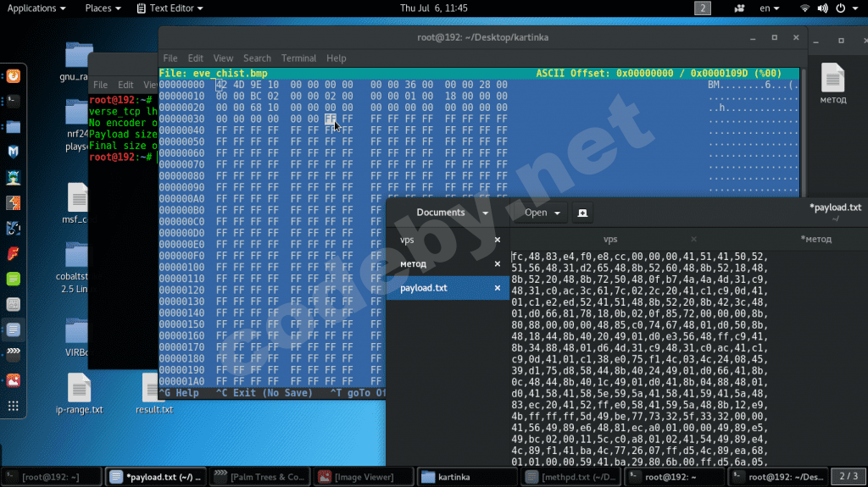Click first payload line starting fc,48,83
This screenshot has width=868, height=487.
640,257
